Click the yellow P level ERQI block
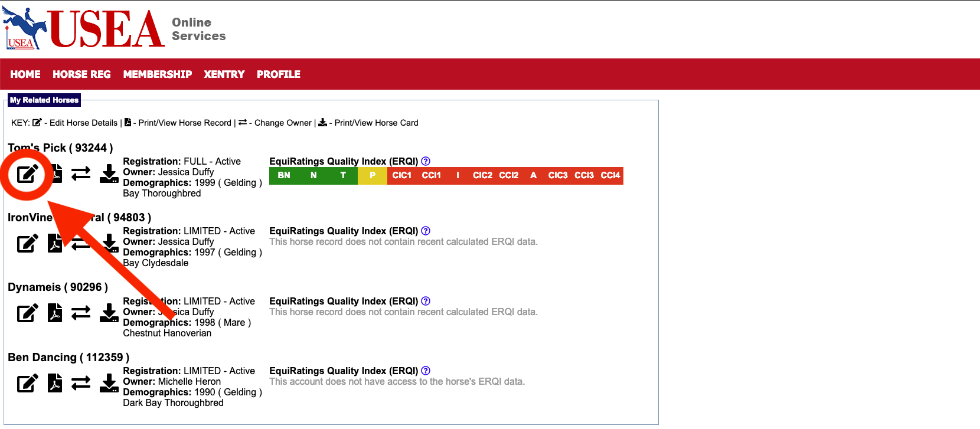Viewport: 980px width, 429px height. coord(372,176)
